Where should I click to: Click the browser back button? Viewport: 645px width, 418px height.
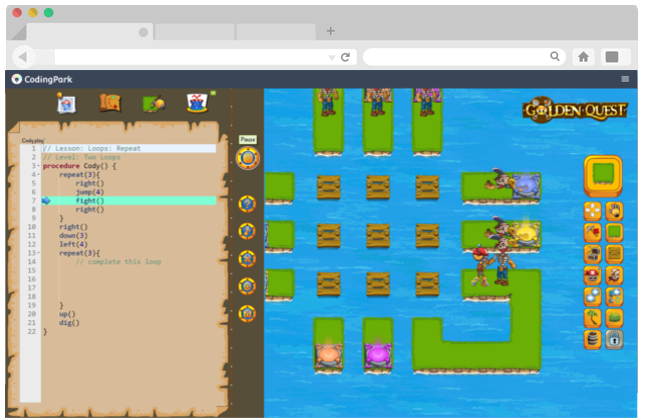[23, 57]
